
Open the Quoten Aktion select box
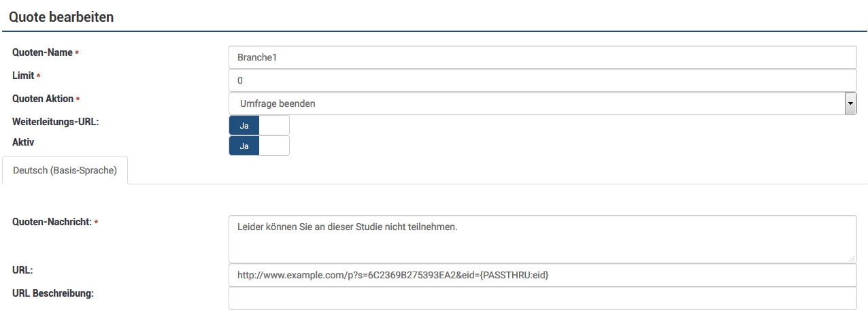[536, 103]
